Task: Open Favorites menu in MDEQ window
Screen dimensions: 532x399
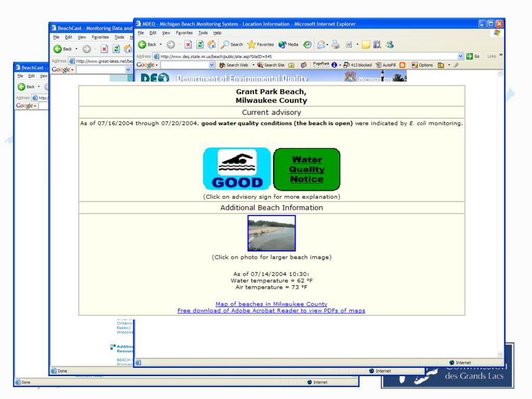Action: tap(184, 33)
